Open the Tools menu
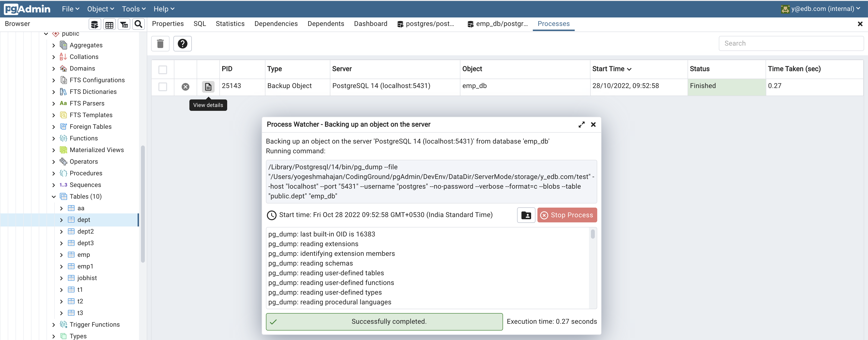 pos(133,9)
